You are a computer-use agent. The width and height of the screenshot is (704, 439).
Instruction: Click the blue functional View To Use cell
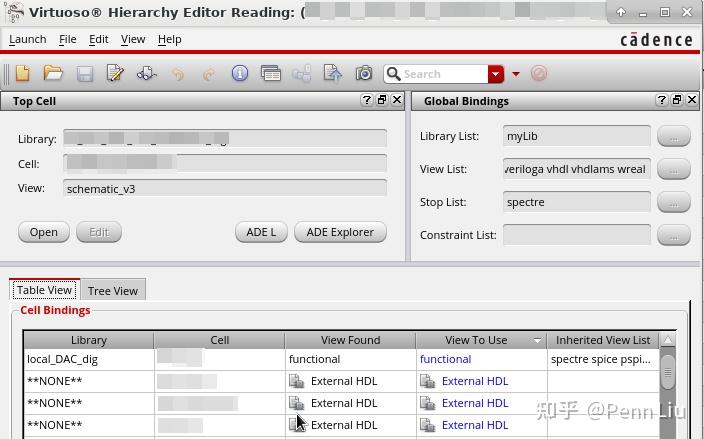click(481, 359)
